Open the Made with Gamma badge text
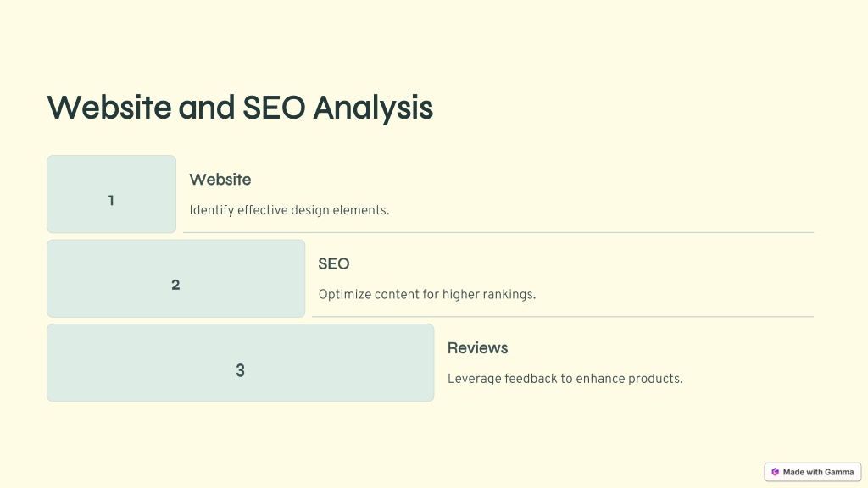868x488 pixels. [818, 472]
